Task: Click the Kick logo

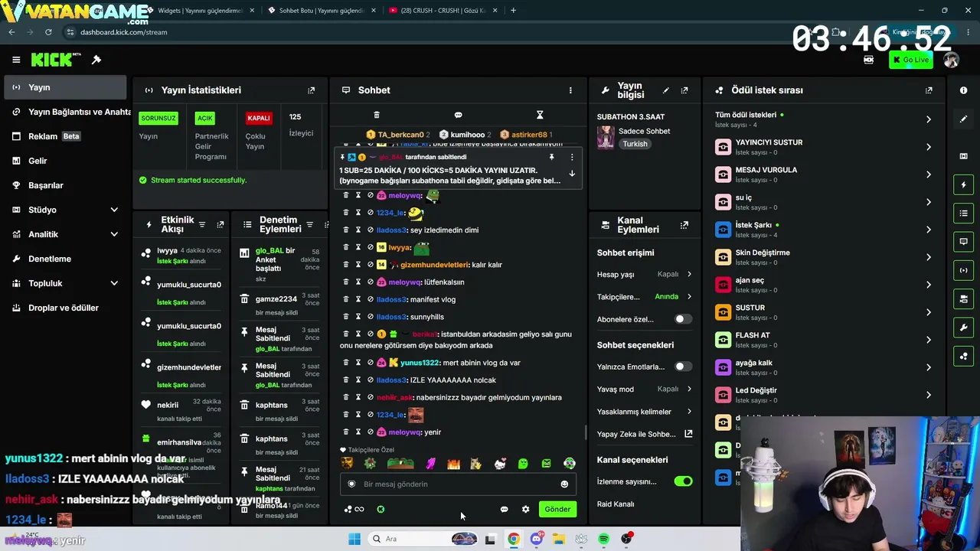Action: click(x=56, y=60)
